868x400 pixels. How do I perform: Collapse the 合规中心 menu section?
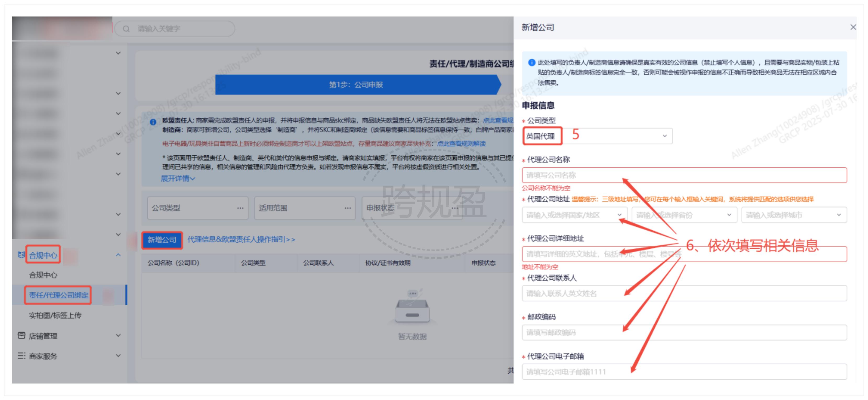(118, 255)
